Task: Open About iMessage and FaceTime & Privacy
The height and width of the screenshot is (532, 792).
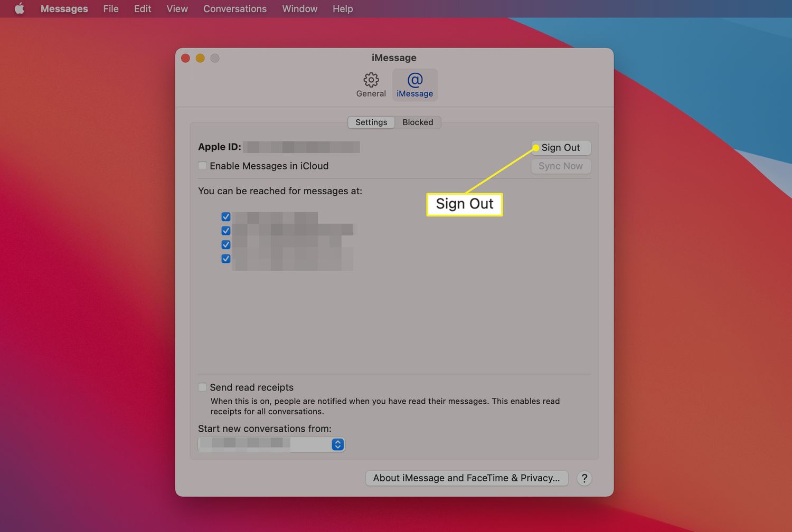Action: 466,478
